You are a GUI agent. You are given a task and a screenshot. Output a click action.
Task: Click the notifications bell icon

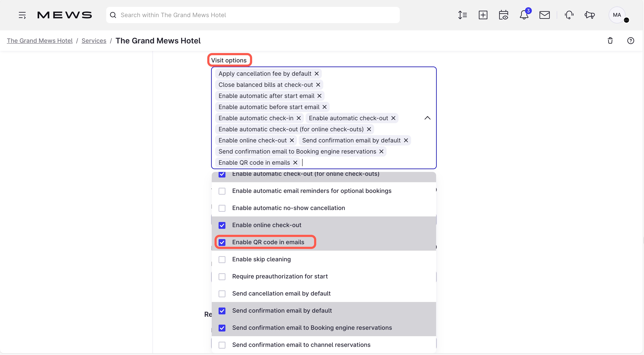tap(524, 15)
